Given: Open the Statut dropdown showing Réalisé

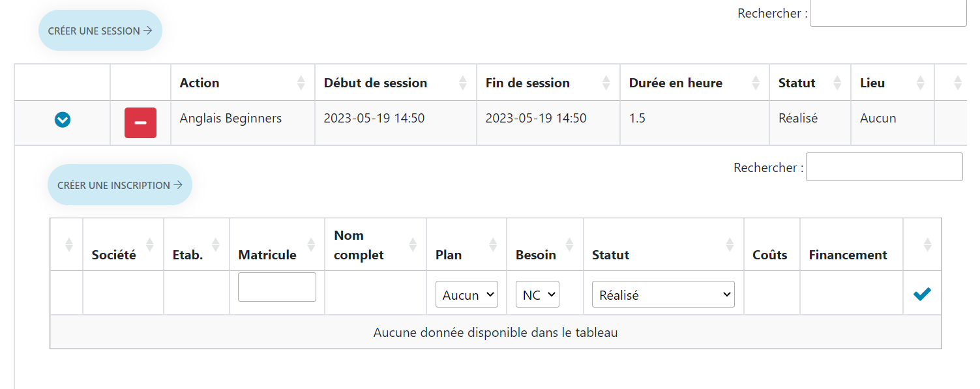Looking at the screenshot, I should 663,295.
